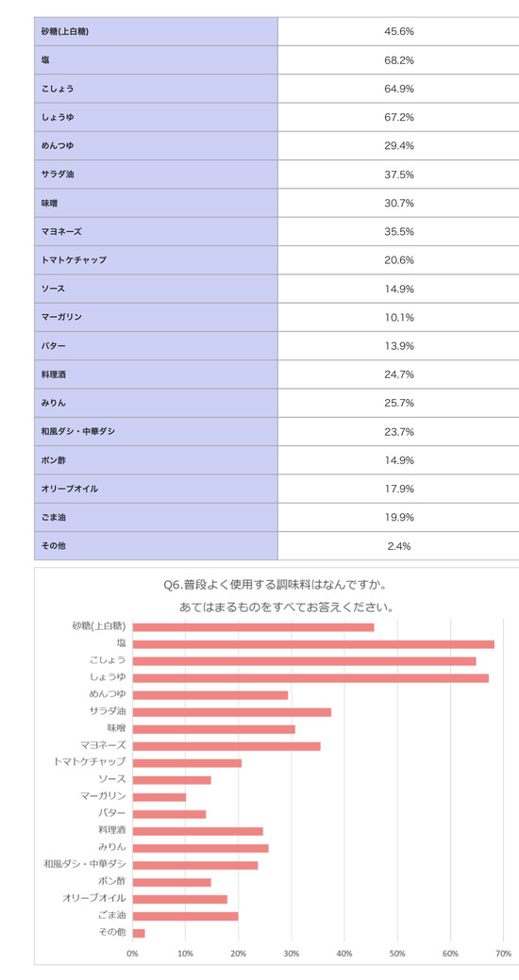Click the その他 2.4% value cell
519x980 pixels.
(x=398, y=546)
